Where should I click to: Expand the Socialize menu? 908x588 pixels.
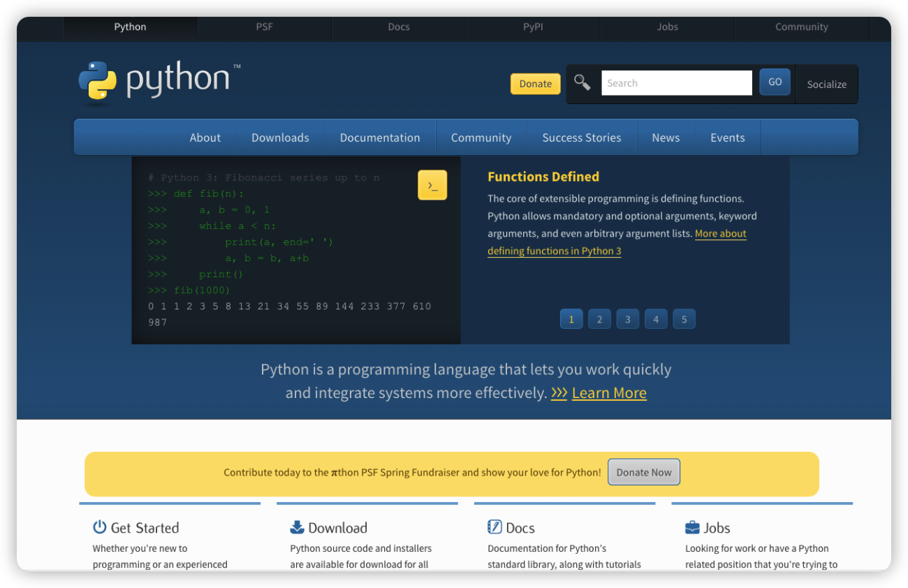click(x=827, y=84)
